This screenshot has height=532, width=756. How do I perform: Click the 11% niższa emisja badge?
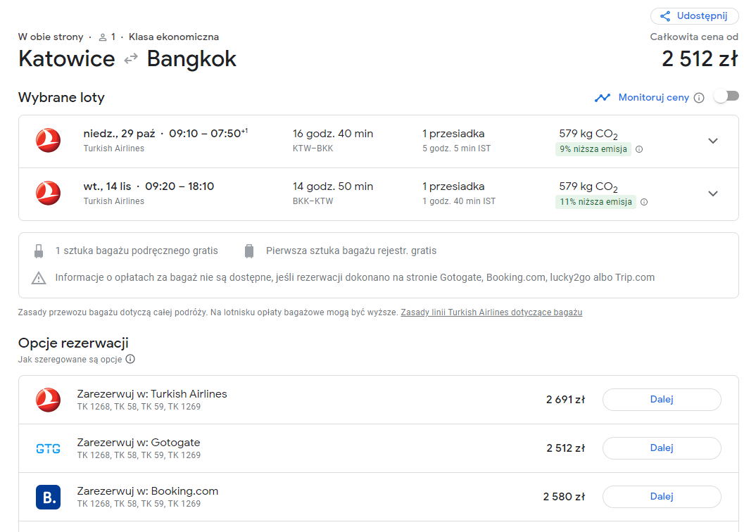click(x=596, y=202)
